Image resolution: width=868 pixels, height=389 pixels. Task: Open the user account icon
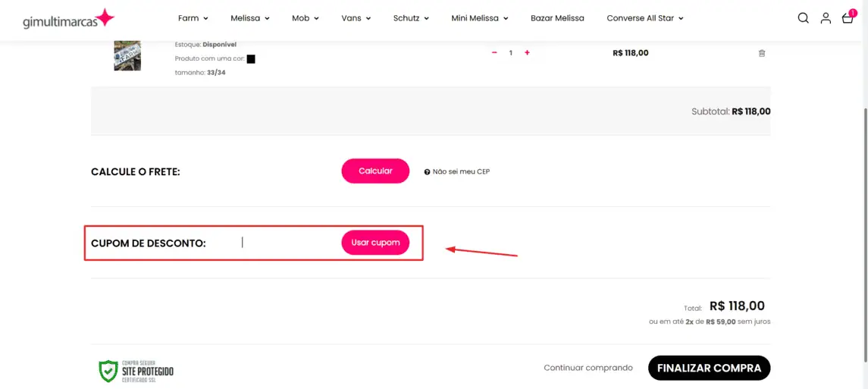coord(826,17)
